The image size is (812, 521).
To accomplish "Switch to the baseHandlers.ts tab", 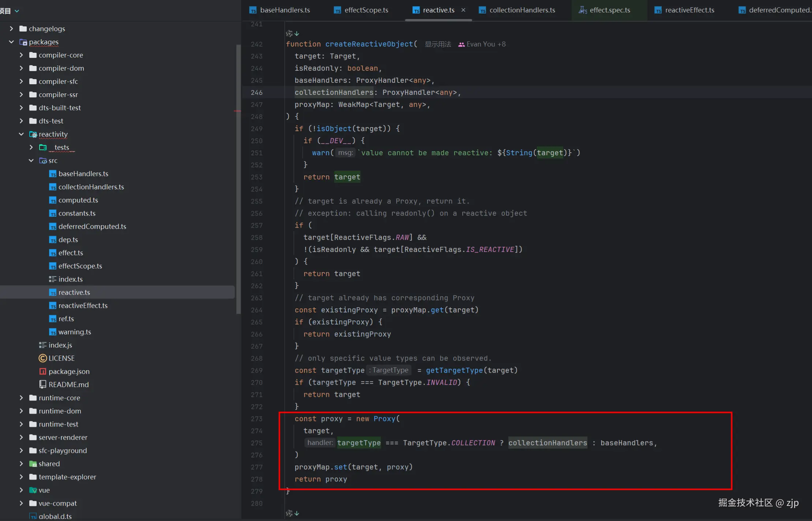I will click(x=285, y=10).
